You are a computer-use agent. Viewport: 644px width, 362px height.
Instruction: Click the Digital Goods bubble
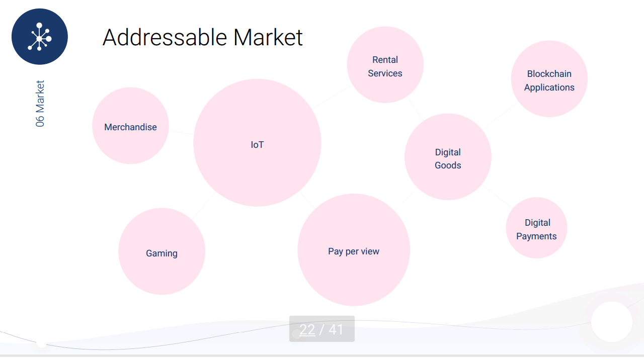pyautogui.click(x=448, y=157)
